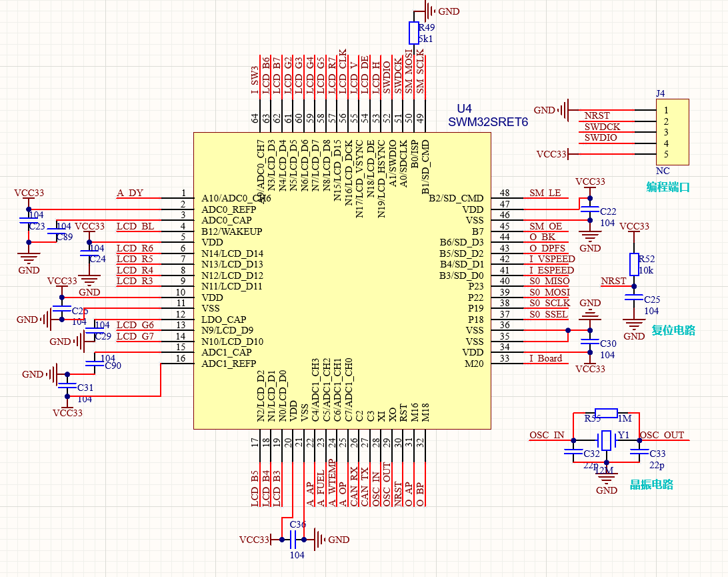Click the C89 capacitor designator
Viewport: 728px width, 577px height.
pos(65,237)
